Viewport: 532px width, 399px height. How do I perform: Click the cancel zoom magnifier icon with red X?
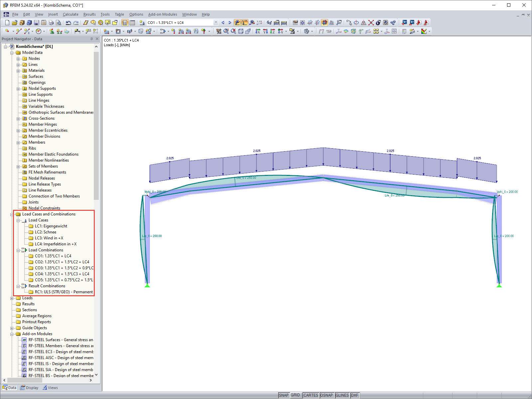233,31
